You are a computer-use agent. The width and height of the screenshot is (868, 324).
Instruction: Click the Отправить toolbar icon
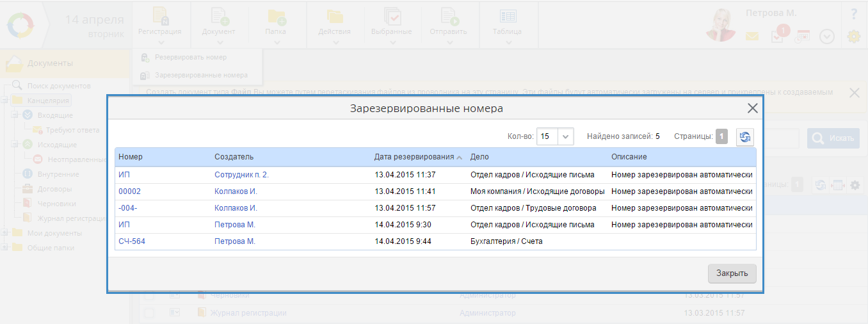(x=450, y=17)
